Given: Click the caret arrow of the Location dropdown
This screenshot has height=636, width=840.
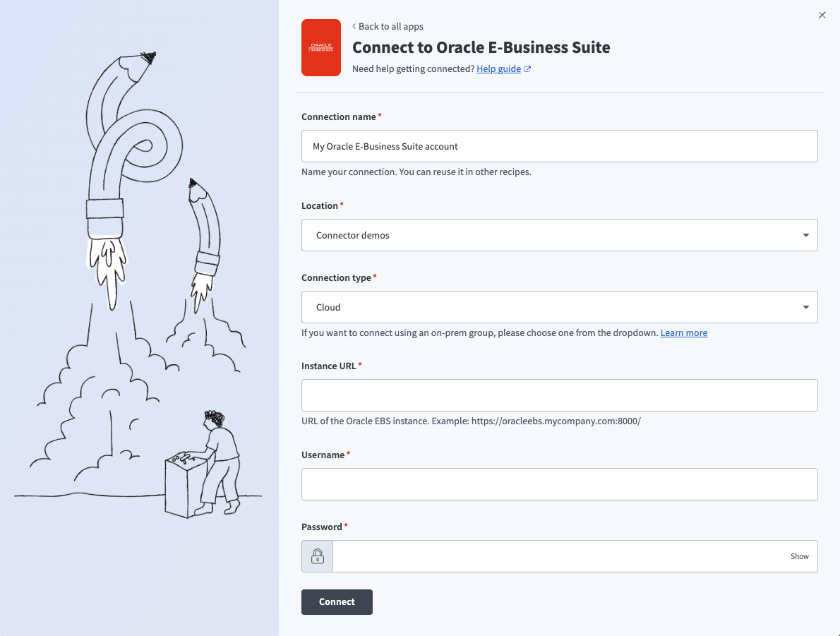Looking at the screenshot, I should point(806,235).
